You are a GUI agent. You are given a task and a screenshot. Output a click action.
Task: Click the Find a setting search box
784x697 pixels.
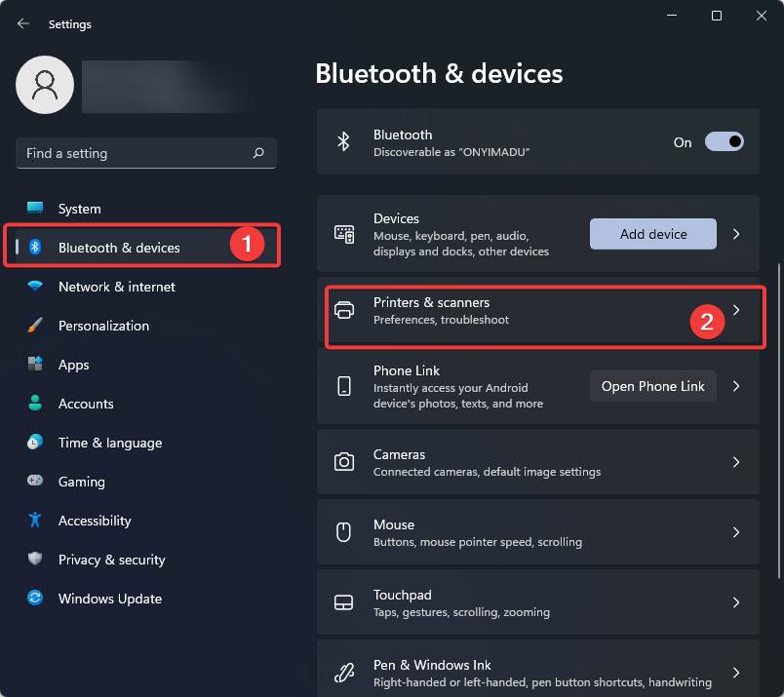(x=146, y=153)
